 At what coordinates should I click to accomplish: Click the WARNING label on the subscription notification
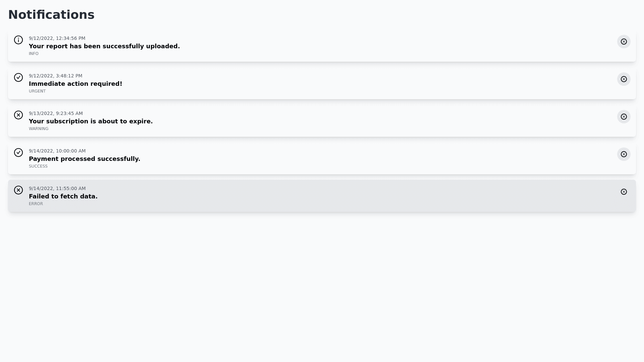pyautogui.click(x=39, y=129)
